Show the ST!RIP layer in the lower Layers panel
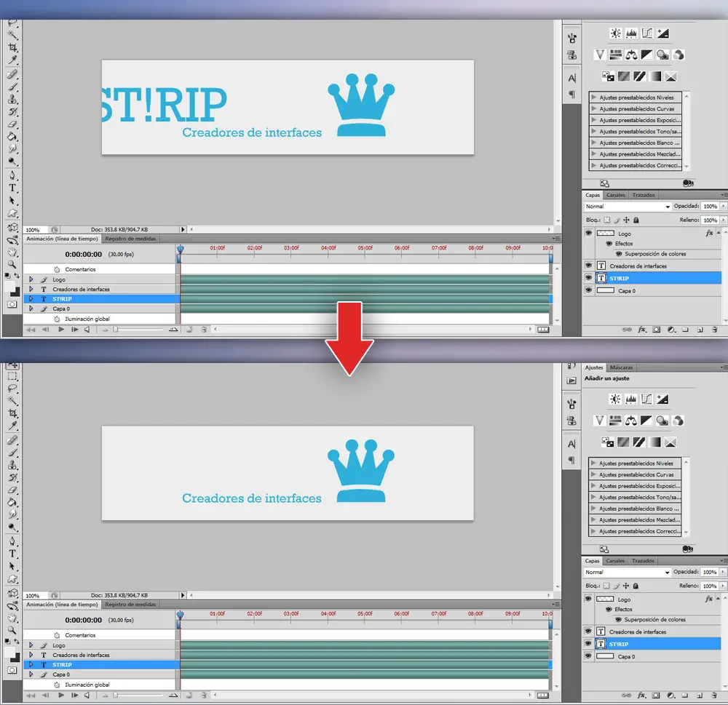The height and width of the screenshot is (705, 728). point(588,644)
